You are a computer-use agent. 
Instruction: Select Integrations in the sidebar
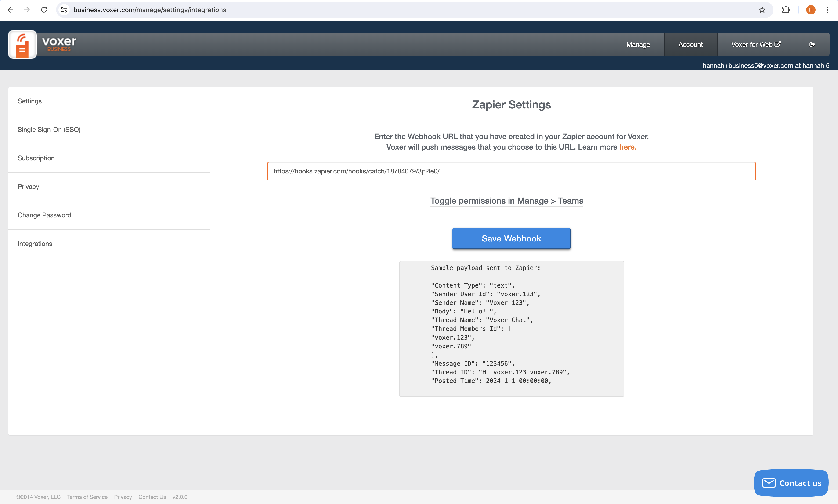tap(109, 244)
